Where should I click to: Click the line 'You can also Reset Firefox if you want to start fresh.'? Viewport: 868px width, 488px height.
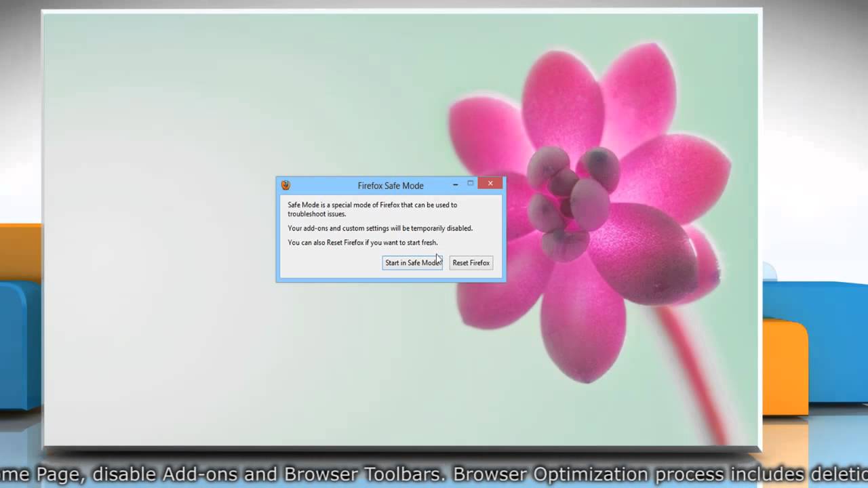point(363,243)
